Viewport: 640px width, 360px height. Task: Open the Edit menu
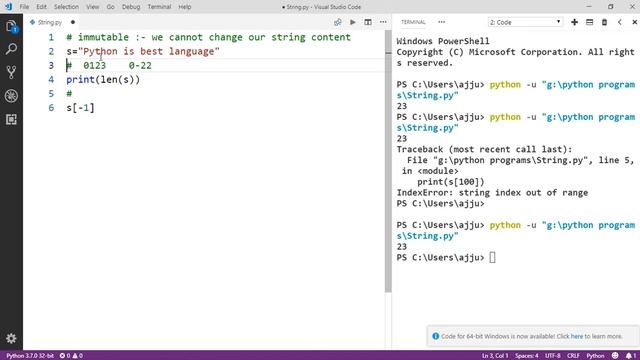click(x=41, y=7)
